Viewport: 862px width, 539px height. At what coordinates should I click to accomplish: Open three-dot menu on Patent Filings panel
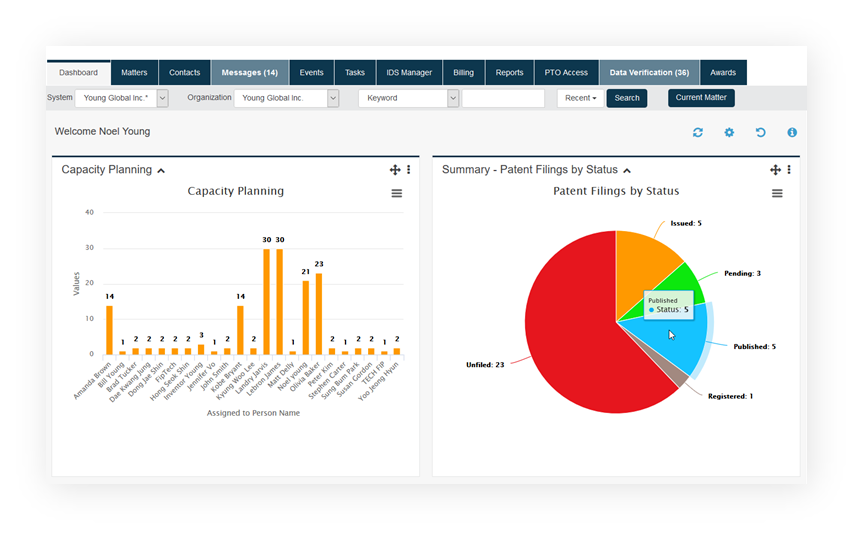click(788, 170)
